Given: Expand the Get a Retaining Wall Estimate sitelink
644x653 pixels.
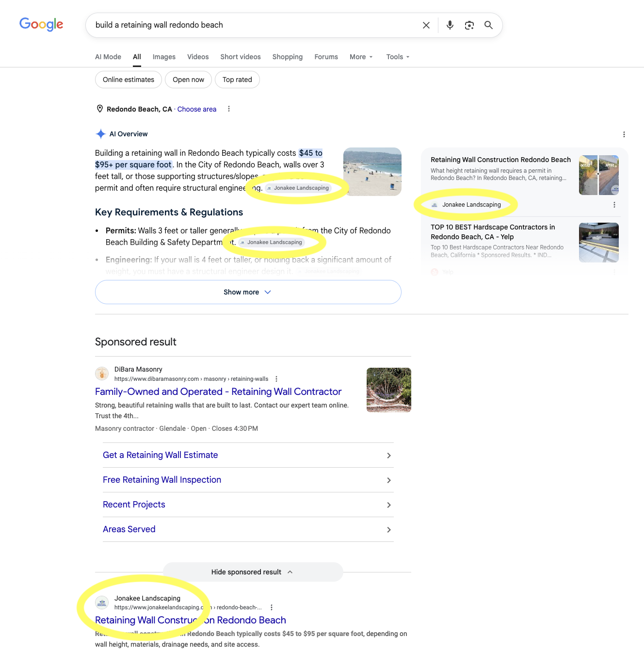Looking at the screenshot, I should [x=248, y=455].
